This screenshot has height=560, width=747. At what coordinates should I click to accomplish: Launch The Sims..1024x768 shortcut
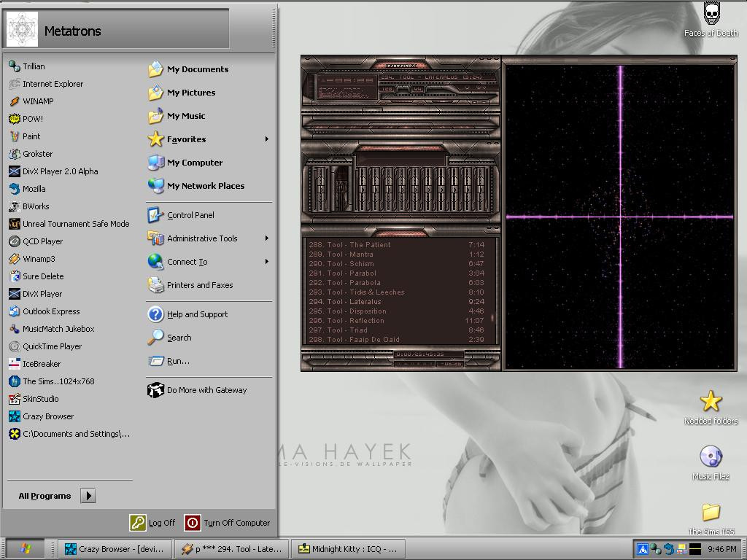coord(52,381)
